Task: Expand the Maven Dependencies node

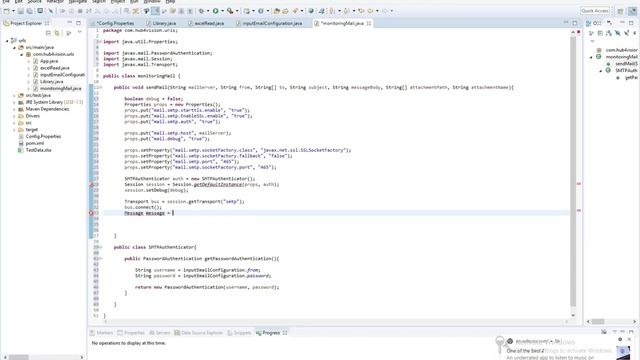Action: 14,109
